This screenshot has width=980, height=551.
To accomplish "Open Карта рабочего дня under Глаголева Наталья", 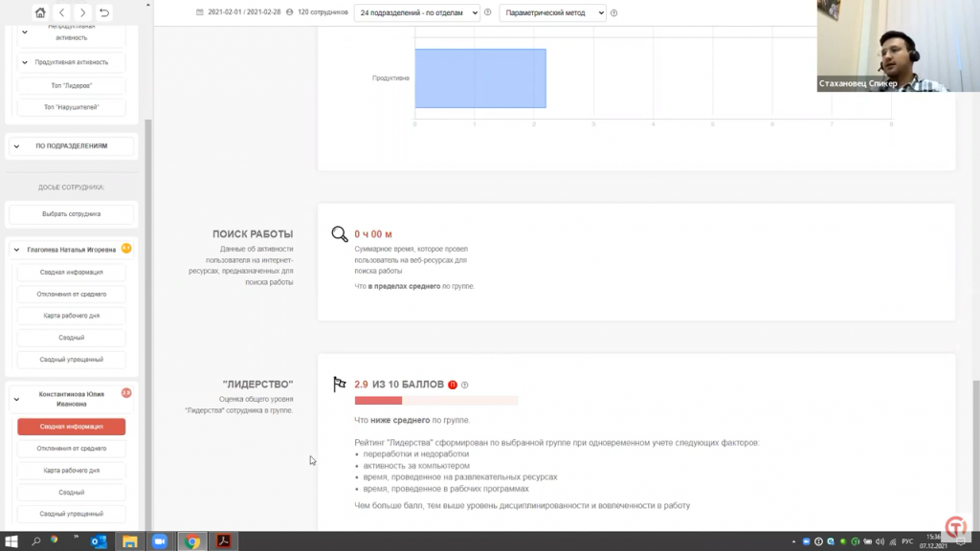I will 71,316.
